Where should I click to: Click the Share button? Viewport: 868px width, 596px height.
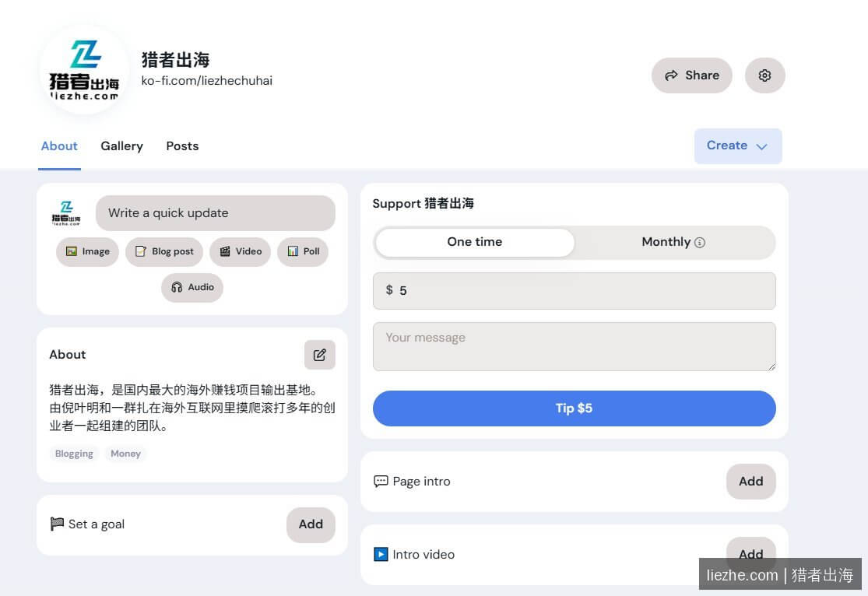coord(691,75)
